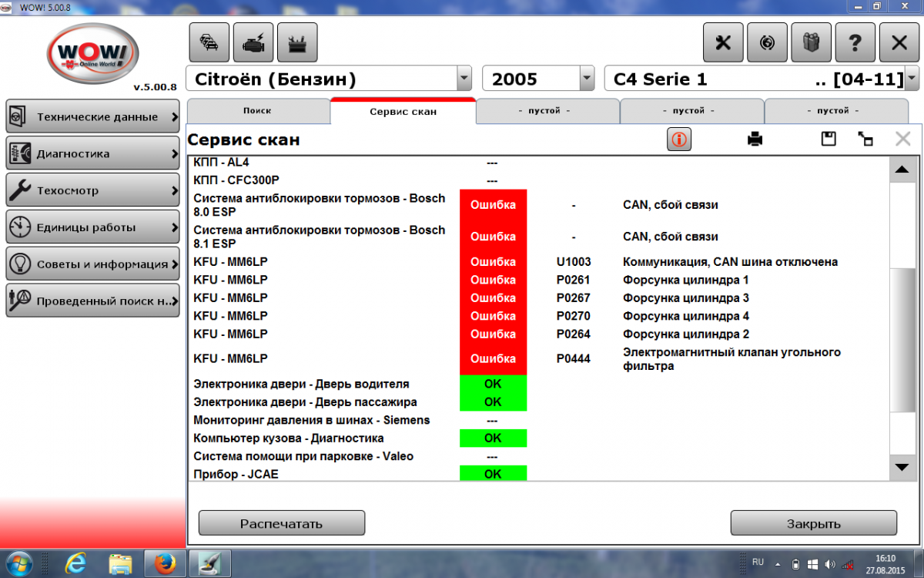Click the expand window icon next to save
This screenshot has width=924, height=578.
tap(865, 139)
